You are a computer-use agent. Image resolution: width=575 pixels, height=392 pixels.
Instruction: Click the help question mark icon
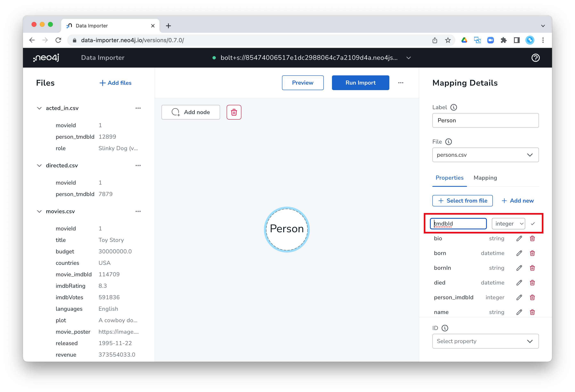coord(535,58)
